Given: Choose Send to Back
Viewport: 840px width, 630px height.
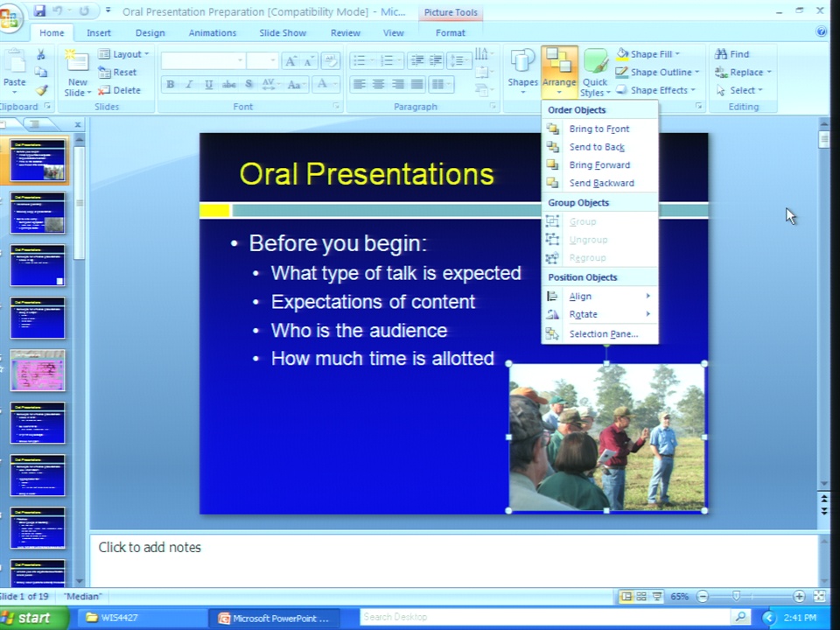Looking at the screenshot, I should (x=599, y=147).
